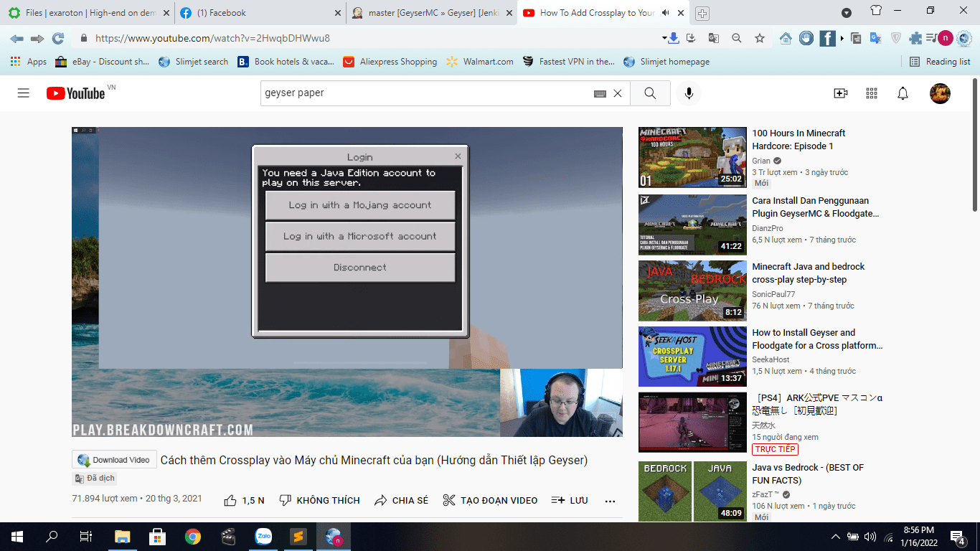This screenshot has width=980, height=551.
Task: Open the Create video menu
Action: pos(841,93)
